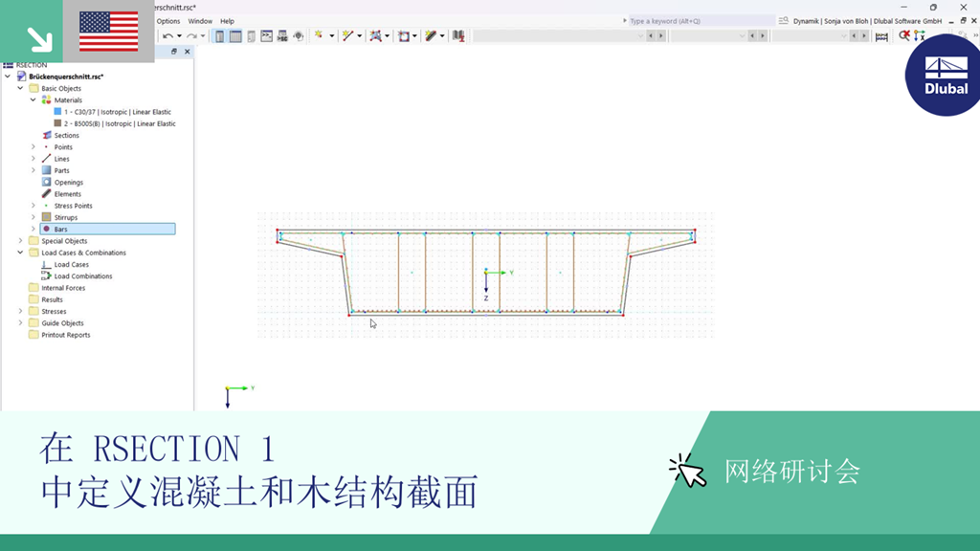Open New Element tool dropdown arrow
The height and width of the screenshot is (551, 980).
point(442,36)
